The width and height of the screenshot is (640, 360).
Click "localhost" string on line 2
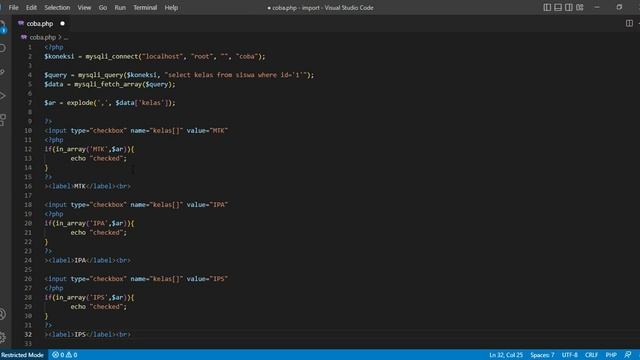click(x=162, y=56)
